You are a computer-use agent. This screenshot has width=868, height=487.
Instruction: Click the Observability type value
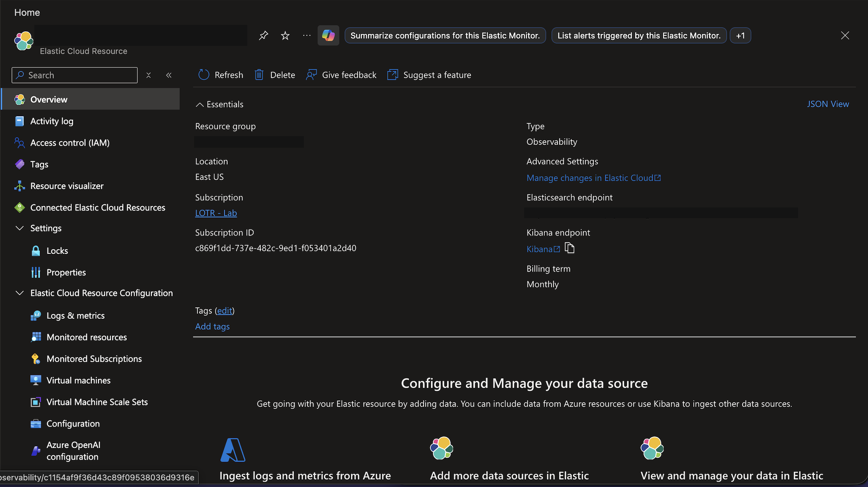pyautogui.click(x=552, y=142)
